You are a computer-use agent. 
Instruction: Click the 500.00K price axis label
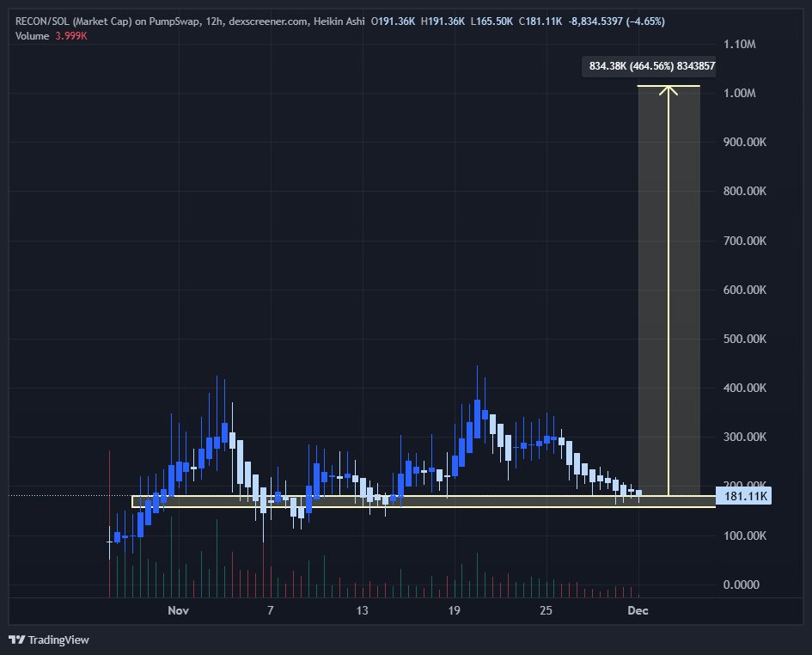(x=745, y=339)
